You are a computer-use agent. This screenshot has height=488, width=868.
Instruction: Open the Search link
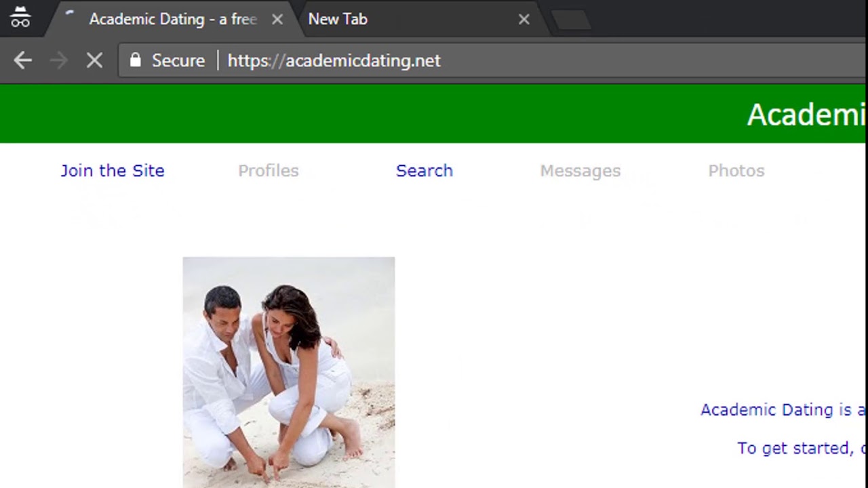425,171
